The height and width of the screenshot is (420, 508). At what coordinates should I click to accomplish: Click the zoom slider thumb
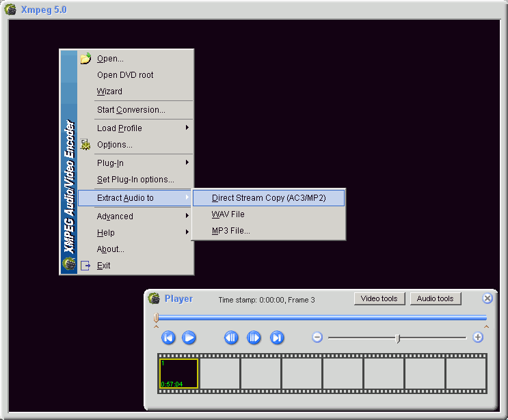[397, 338]
